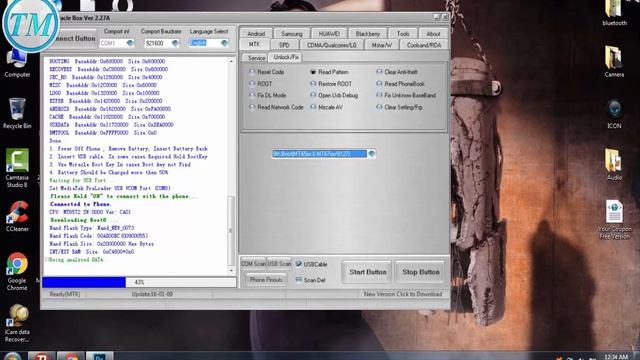Select Fix Unknown BaseBand option
This screenshot has height=360, width=640.
[379, 95]
